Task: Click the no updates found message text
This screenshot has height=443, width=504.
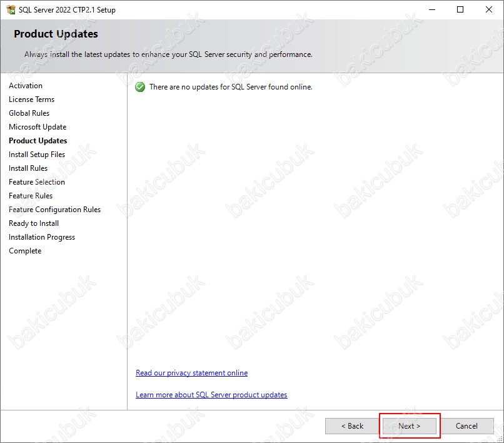Action: pos(231,87)
